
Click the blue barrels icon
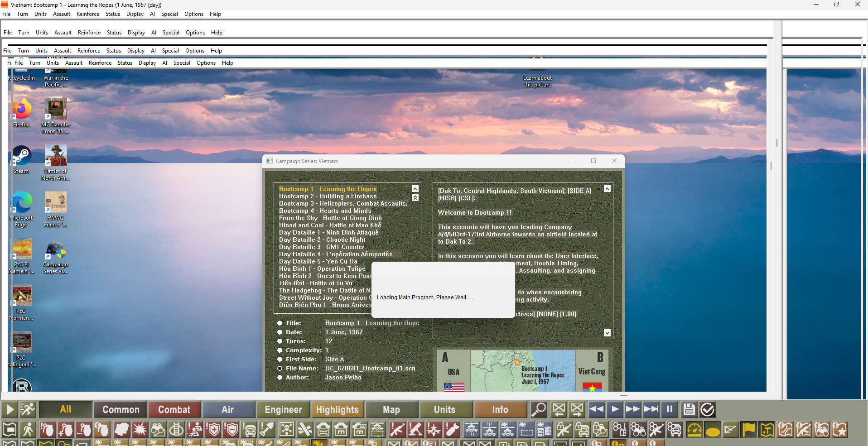(544, 429)
